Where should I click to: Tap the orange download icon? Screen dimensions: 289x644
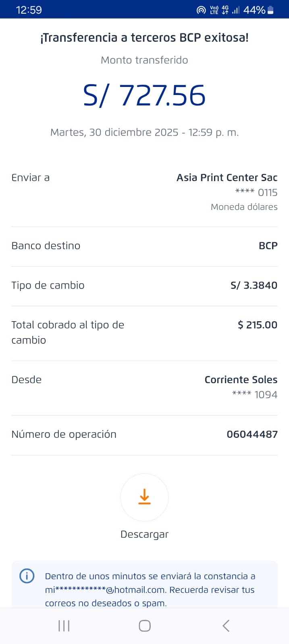tap(144, 497)
